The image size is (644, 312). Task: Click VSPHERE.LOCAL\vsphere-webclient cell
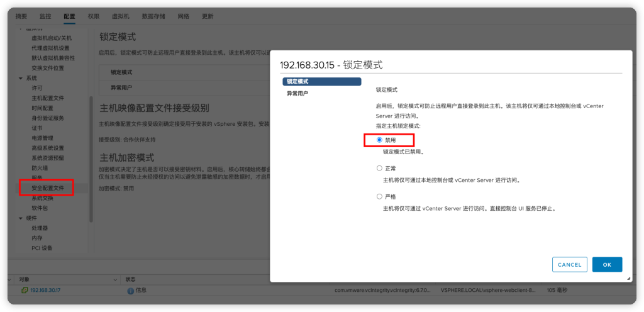[488, 290]
